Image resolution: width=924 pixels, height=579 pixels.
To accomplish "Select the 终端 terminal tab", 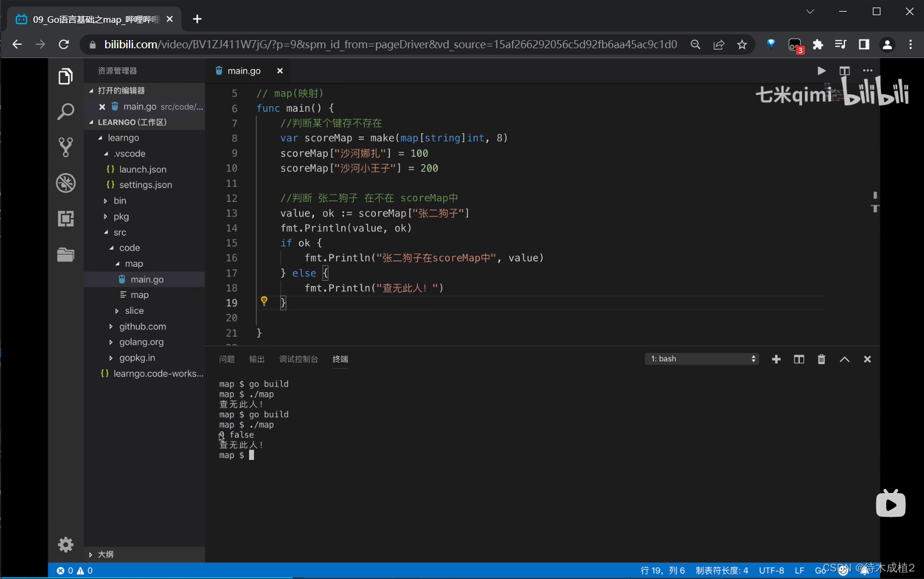I will coord(341,359).
